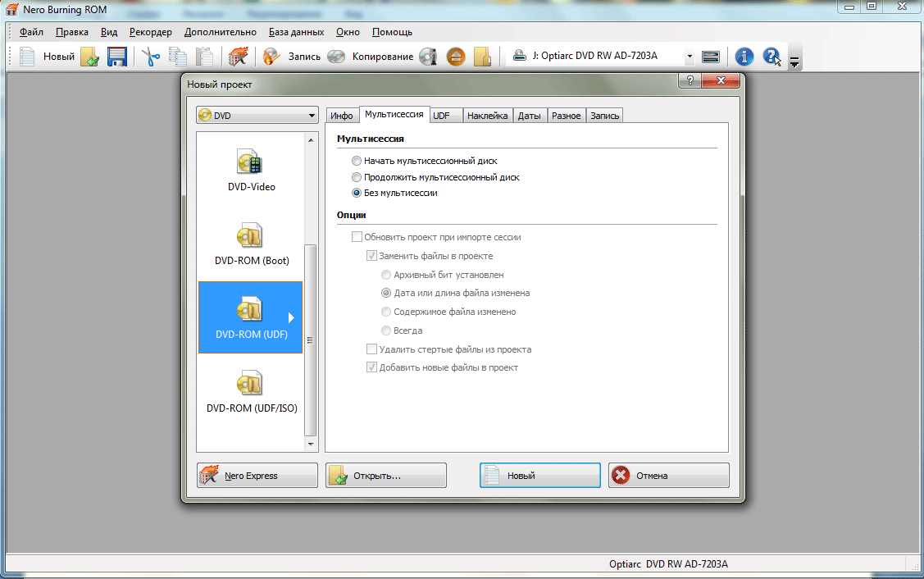Toggle Обновить проект при импорте сессии checkbox

[357, 237]
